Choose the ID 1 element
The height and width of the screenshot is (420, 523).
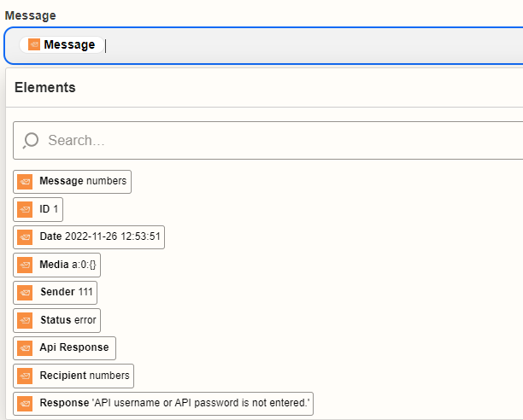(x=48, y=209)
